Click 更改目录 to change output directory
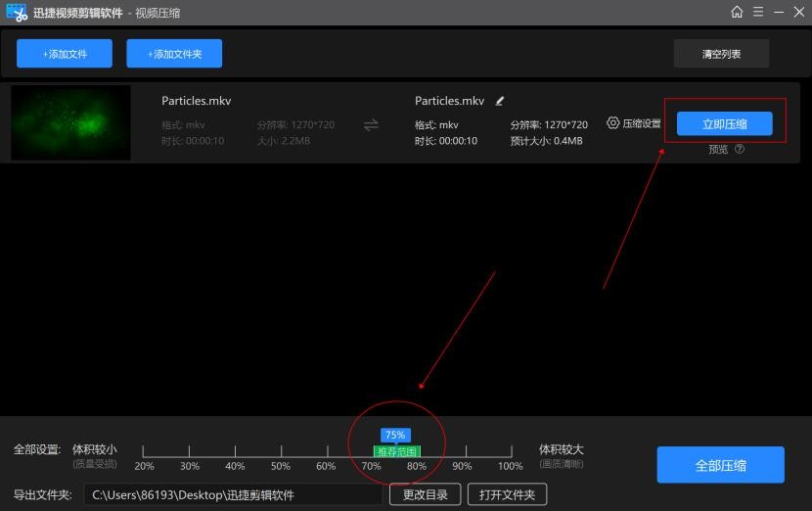Screen dimensions: 812x511 425,494
